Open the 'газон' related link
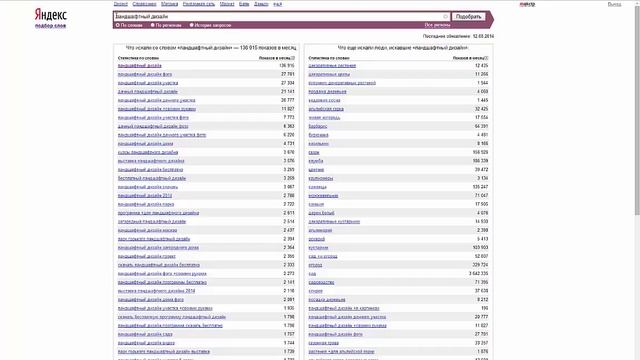The width and height of the screenshot is (640, 360). [314, 152]
